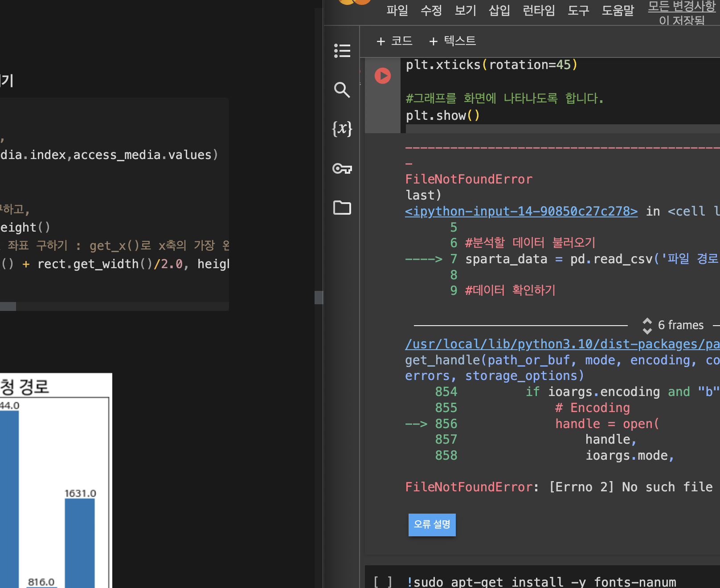Click the empty run bracket of fonts-nanum cell
The image size is (720, 588).
pos(383,582)
